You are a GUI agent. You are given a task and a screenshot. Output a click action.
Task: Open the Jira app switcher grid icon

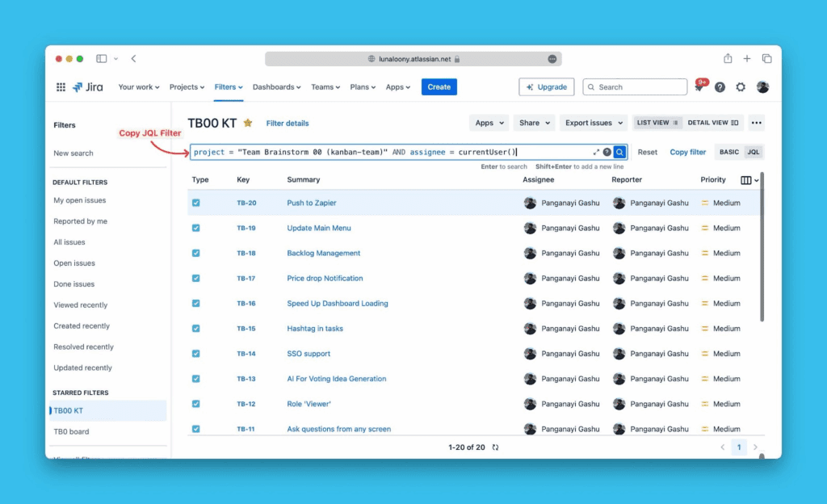[61, 86]
